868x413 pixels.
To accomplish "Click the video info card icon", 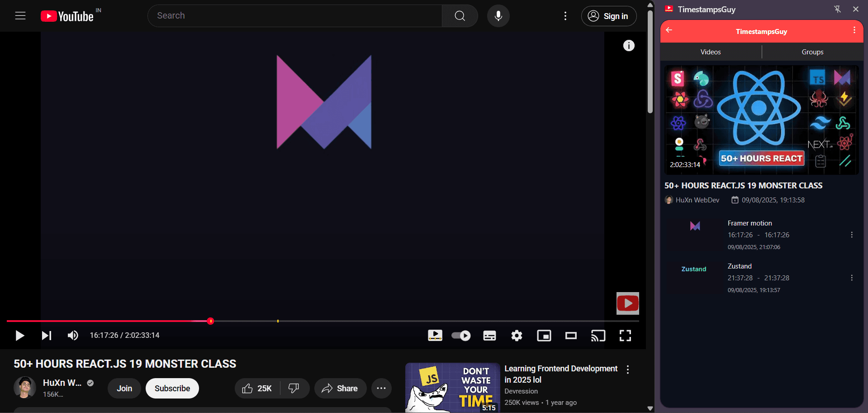I will 628,45.
